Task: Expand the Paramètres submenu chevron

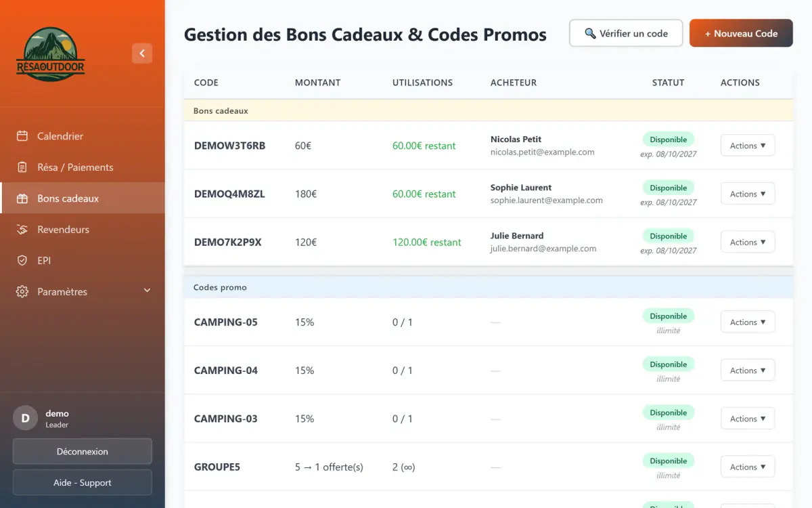Action: (x=147, y=291)
